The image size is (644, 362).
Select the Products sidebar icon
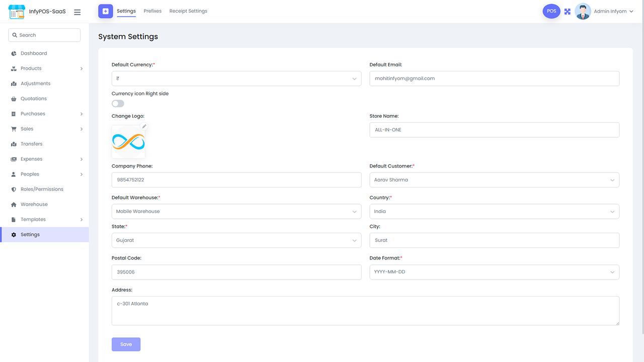coord(14,68)
